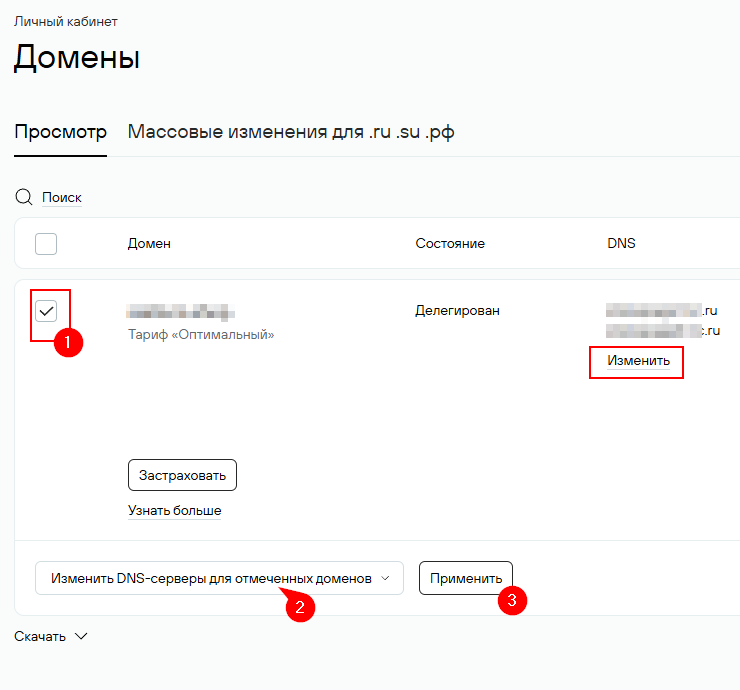The height and width of the screenshot is (690, 740).
Task: Toggle the select-all checkbox in table header
Action: pyautogui.click(x=46, y=243)
